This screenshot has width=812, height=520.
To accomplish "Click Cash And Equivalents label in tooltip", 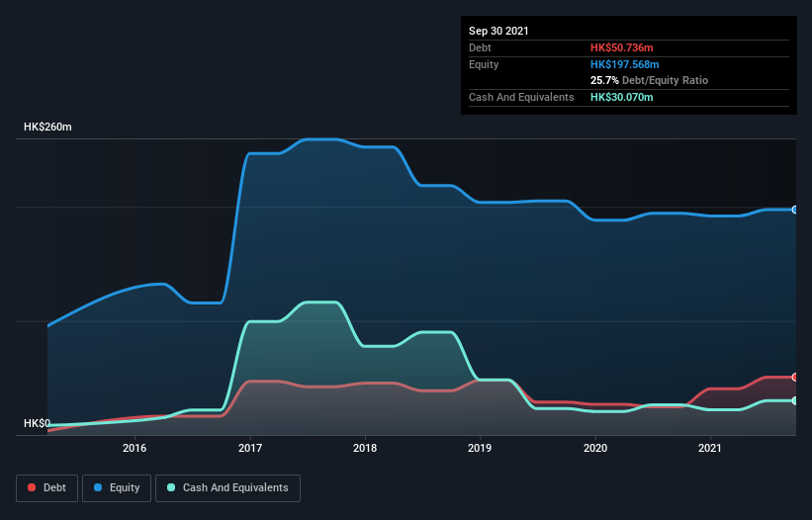I will 521,97.
